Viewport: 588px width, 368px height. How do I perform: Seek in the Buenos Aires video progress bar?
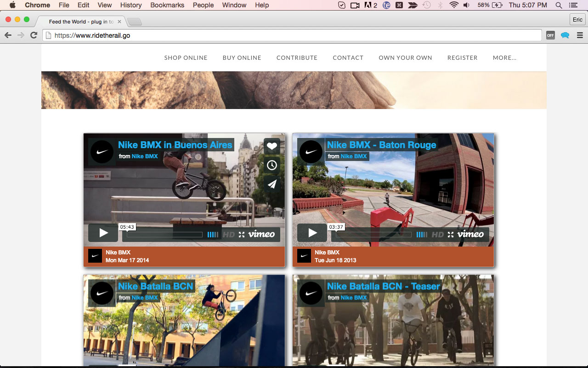pos(164,235)
